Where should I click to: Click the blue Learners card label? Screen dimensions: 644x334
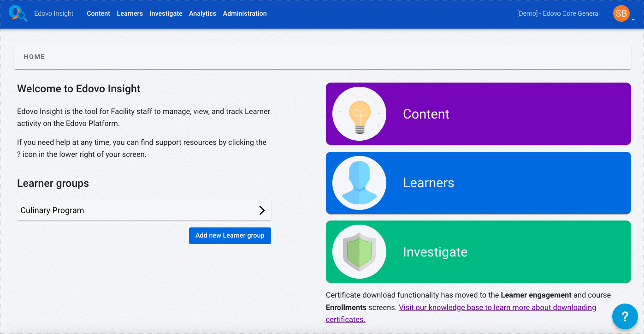[428, 183]
